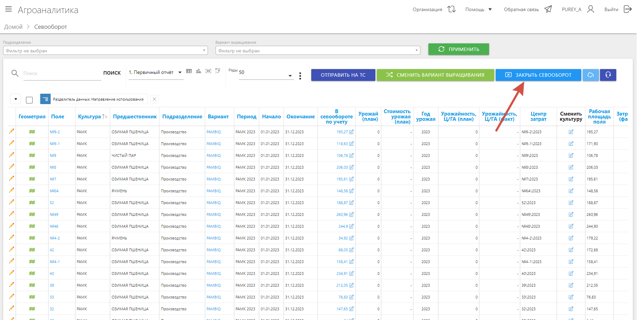Click ЗАКРЫТЬ СЕВООБОРОТ button
Viewport: 644px width, 320px height.
[x=538, y=75]
